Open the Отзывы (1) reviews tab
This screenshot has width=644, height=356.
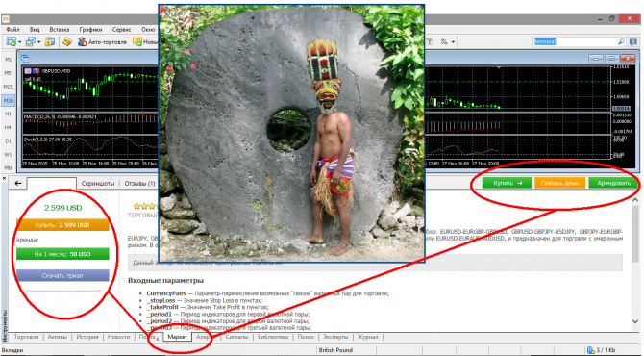[140, 184]
